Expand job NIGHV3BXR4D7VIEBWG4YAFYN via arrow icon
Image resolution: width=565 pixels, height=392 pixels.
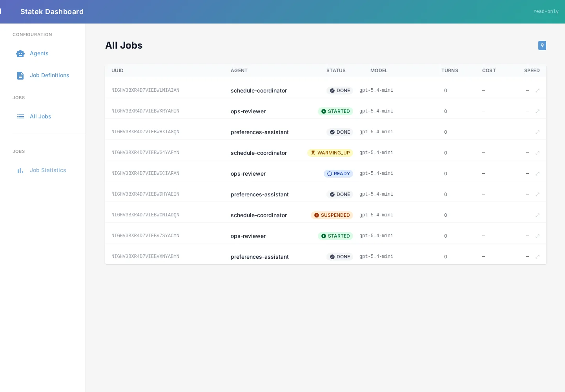(x=538, y=153)
